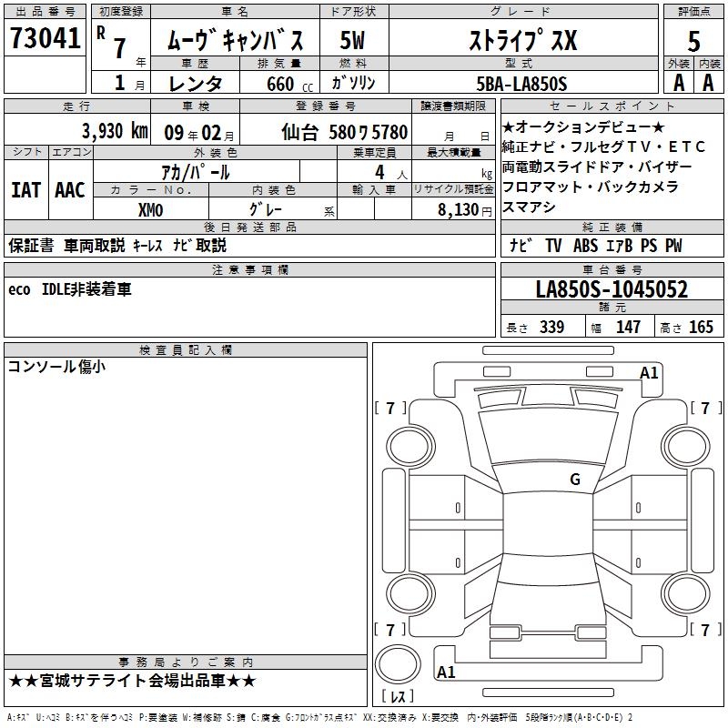
Task: Click A1 mark at front bumper diagram
Action: point(649,373)
